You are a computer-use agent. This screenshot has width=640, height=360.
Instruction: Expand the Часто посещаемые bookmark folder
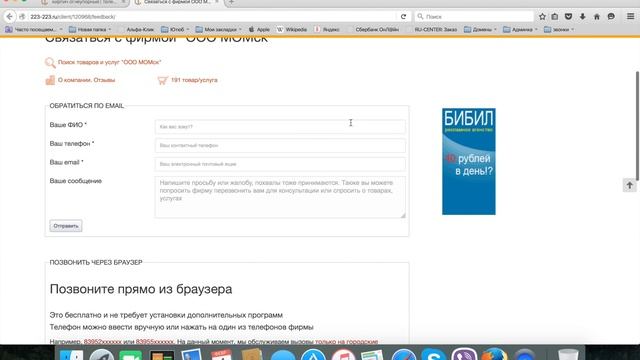point(33,29)
